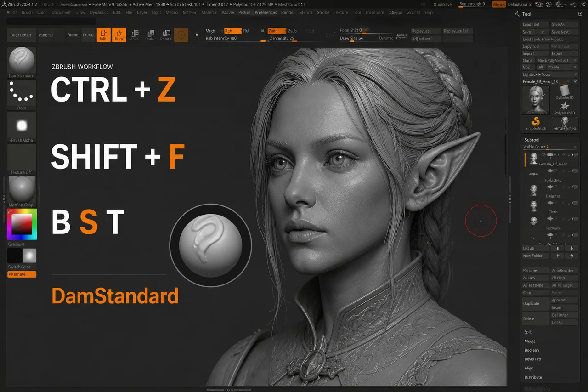
Task: Pick the small Female_Elf tool thumbnail
Action: (565, 124)
